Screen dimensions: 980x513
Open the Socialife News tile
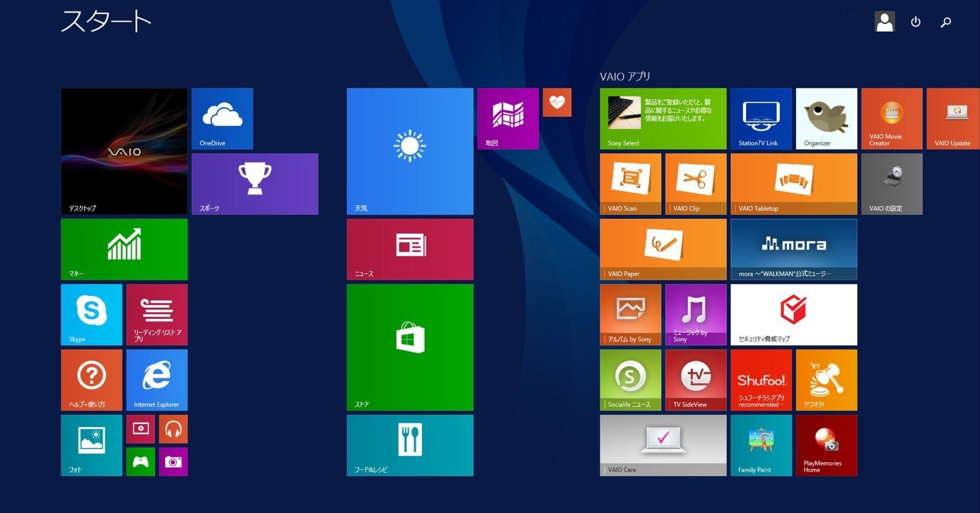pyautogui.click(x=630, y=380)
